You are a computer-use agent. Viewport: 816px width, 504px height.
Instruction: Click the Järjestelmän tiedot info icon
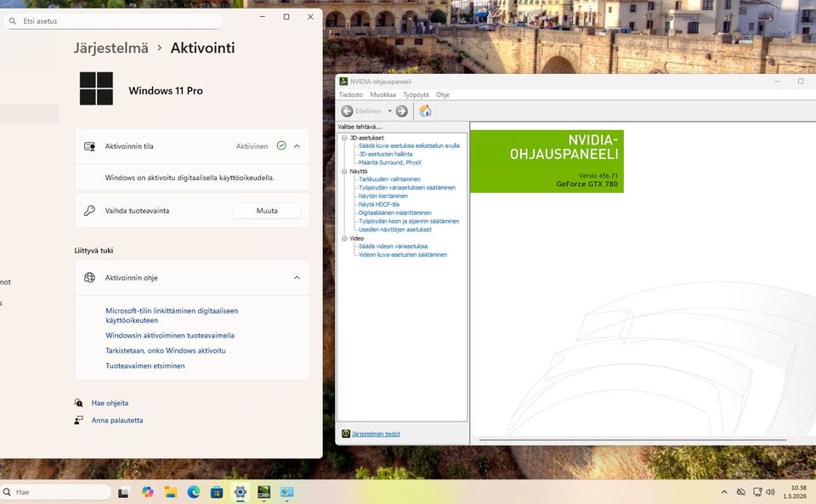coord(346,433)
